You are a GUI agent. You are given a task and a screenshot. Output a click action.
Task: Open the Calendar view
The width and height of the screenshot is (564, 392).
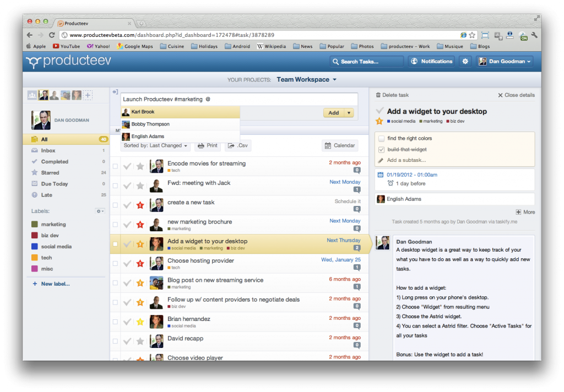[x=340, y=145]
